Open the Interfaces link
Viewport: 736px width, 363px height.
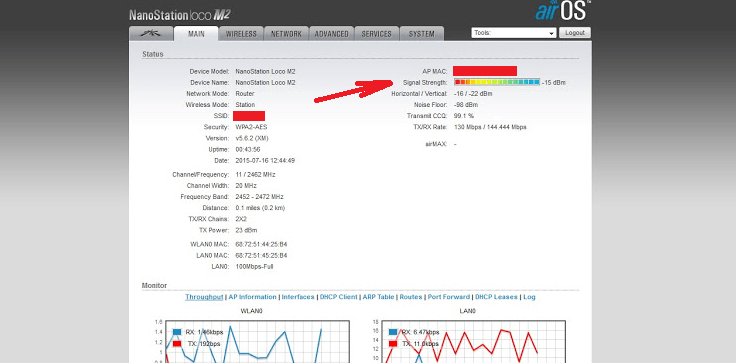pos(298,297)
